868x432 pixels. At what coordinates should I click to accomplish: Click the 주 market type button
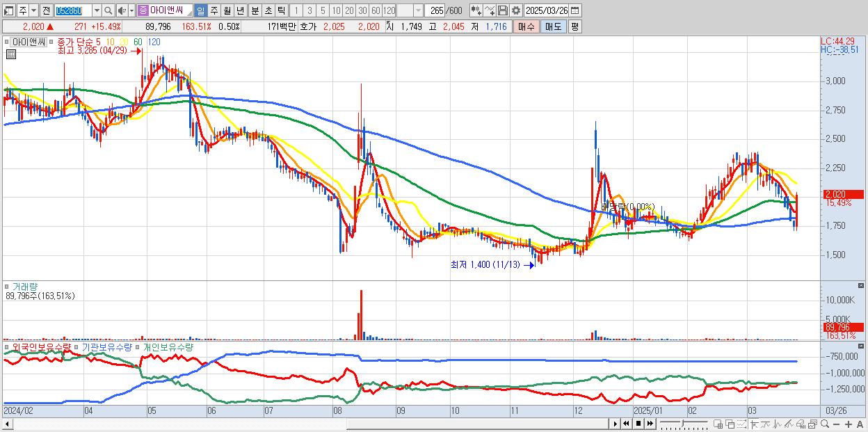pyautogui.click(x=23, y=10)
